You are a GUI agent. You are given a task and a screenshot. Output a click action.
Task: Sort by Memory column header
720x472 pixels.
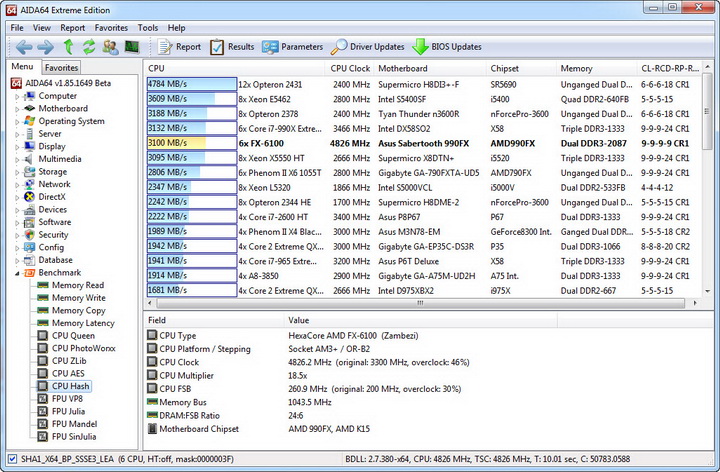[596, 68]
